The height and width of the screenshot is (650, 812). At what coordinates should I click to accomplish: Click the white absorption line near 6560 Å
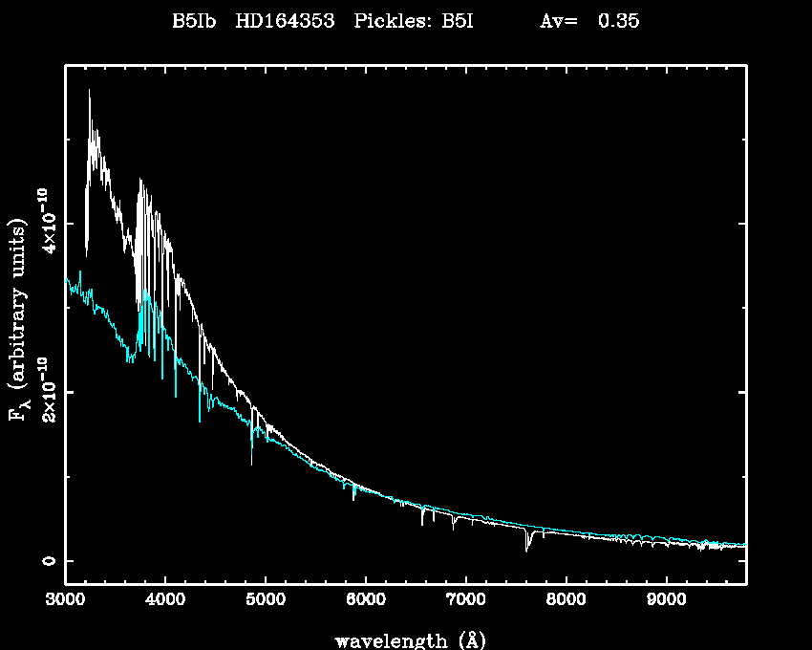(x=422, y=524)
